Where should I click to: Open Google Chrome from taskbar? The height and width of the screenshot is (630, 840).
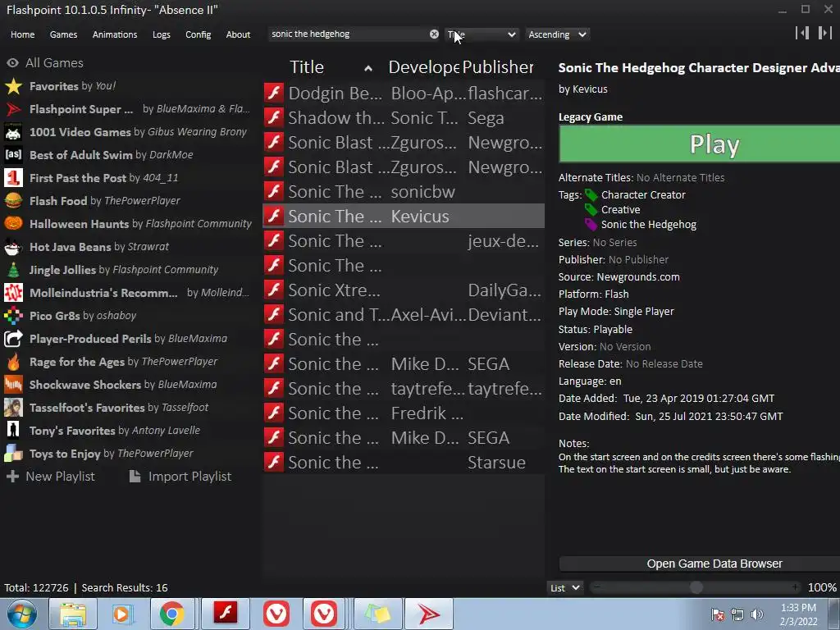point(172,614)
